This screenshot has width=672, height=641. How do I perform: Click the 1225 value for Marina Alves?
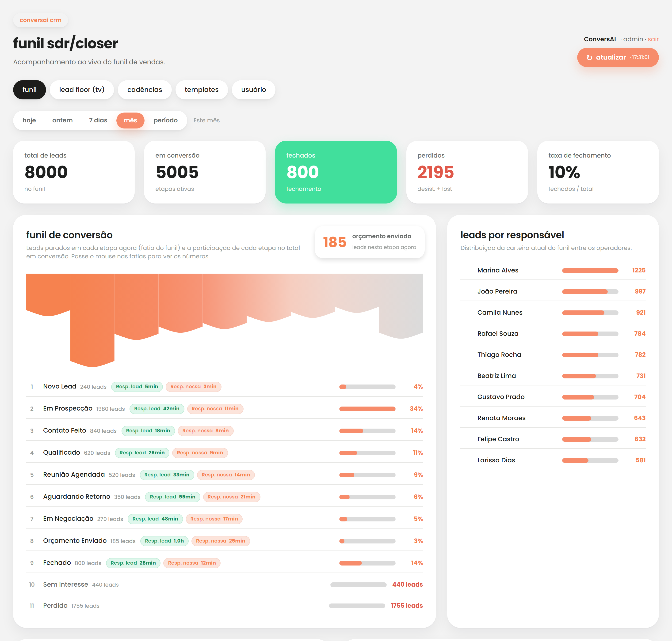point(638,270)
